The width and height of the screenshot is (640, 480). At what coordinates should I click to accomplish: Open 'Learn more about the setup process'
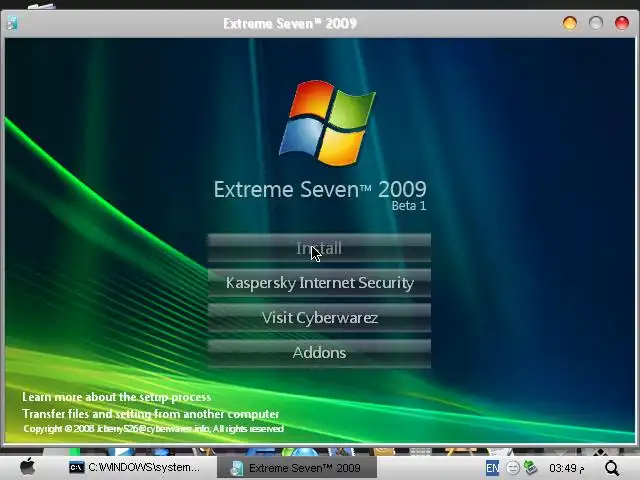click(x=116, y=397)
